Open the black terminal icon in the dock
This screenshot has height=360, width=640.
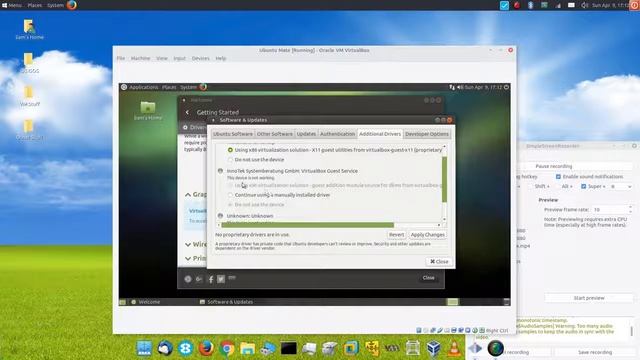click(x=289, y=348)
